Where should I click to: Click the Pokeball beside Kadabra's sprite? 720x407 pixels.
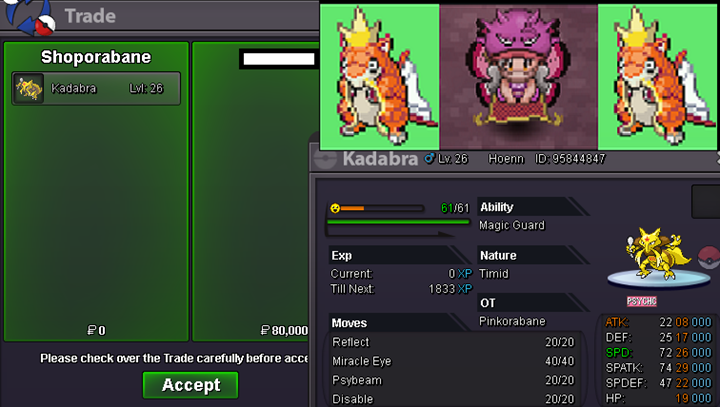point(709,257)
